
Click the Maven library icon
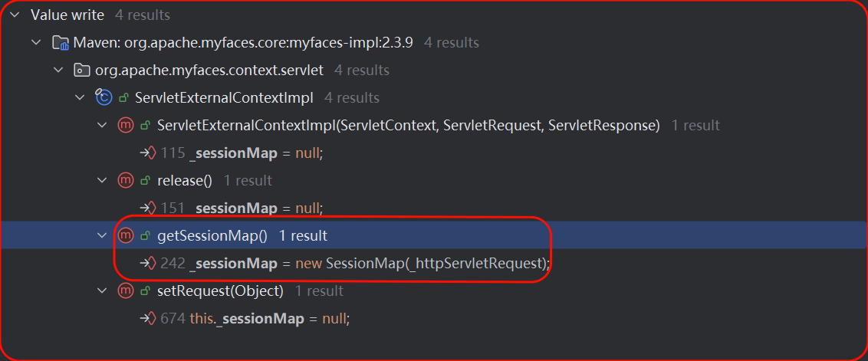(x=60, y=42)
